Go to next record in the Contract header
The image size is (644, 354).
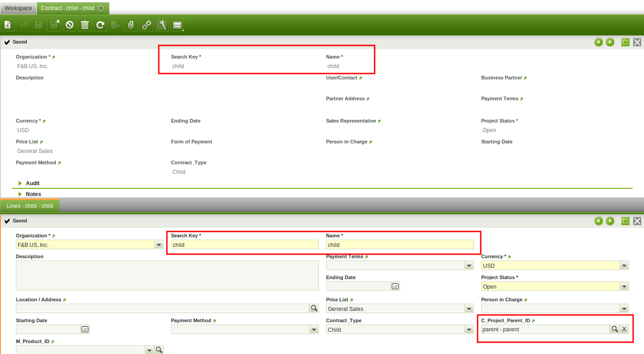click(610, 42)
